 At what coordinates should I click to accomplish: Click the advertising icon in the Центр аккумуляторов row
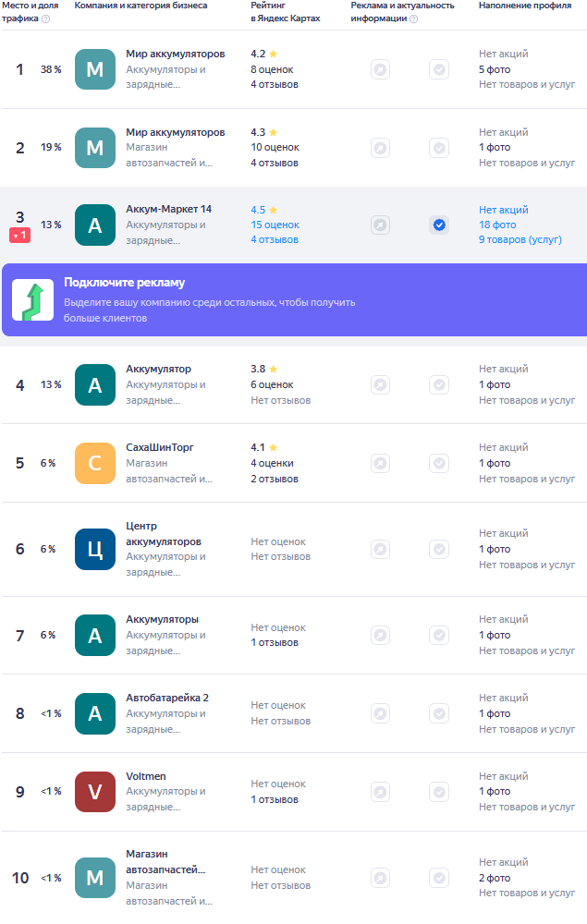[x=381, y=549]
